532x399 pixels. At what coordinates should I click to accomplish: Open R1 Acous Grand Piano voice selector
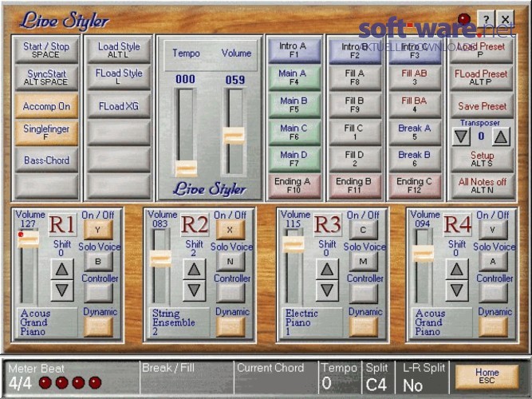[47, 322]
